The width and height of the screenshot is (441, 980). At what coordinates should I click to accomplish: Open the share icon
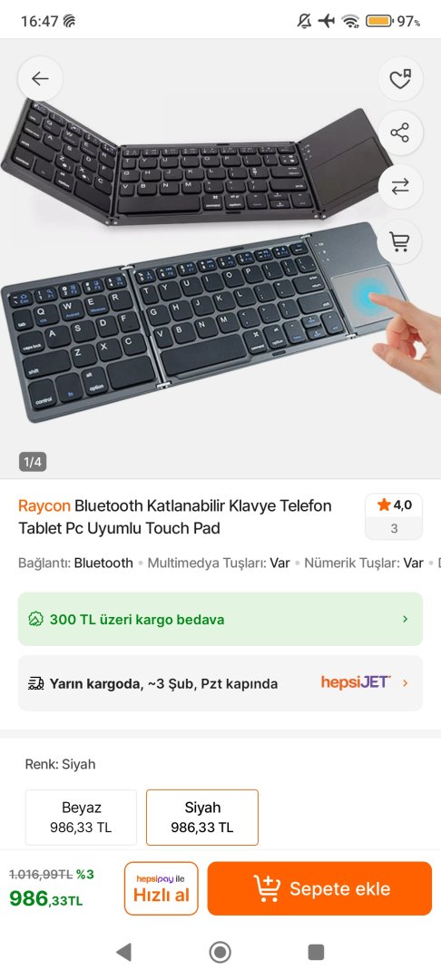[x=400, y=132]
